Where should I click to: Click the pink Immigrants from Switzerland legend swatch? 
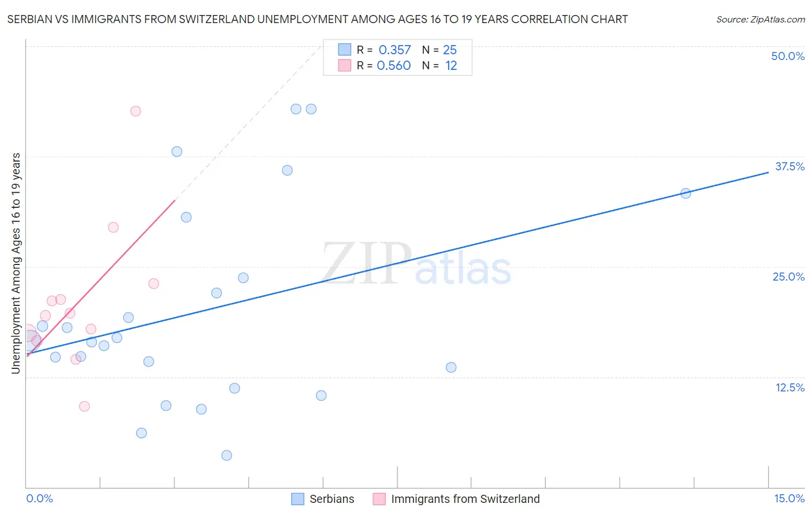(379, 499)
